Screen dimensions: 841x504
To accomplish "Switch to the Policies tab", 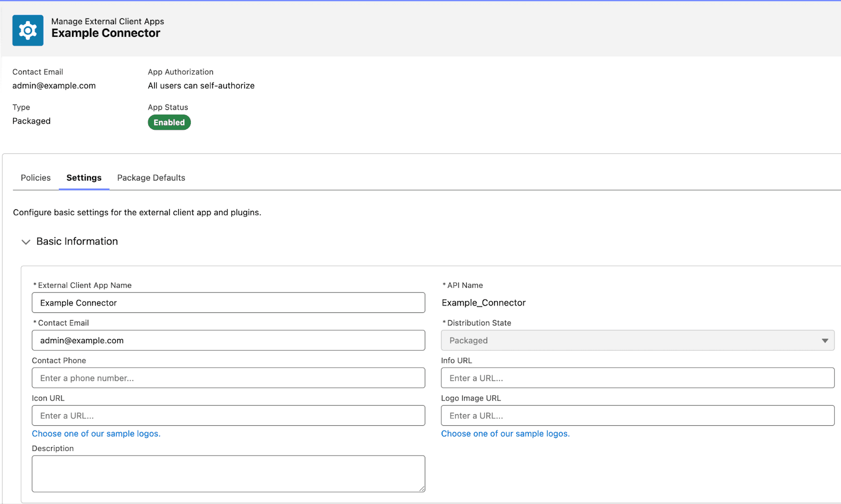I will pos(36,178).
